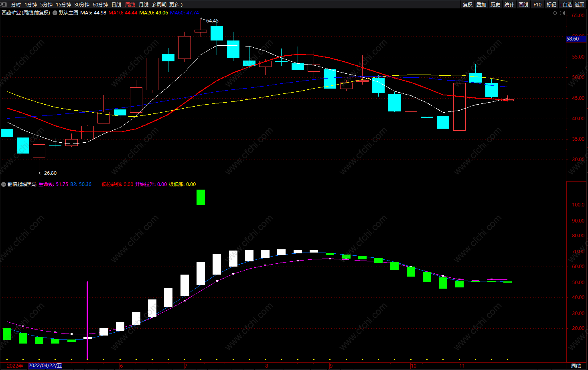Click the B2: 50.36 value

(x=81, y=184)
